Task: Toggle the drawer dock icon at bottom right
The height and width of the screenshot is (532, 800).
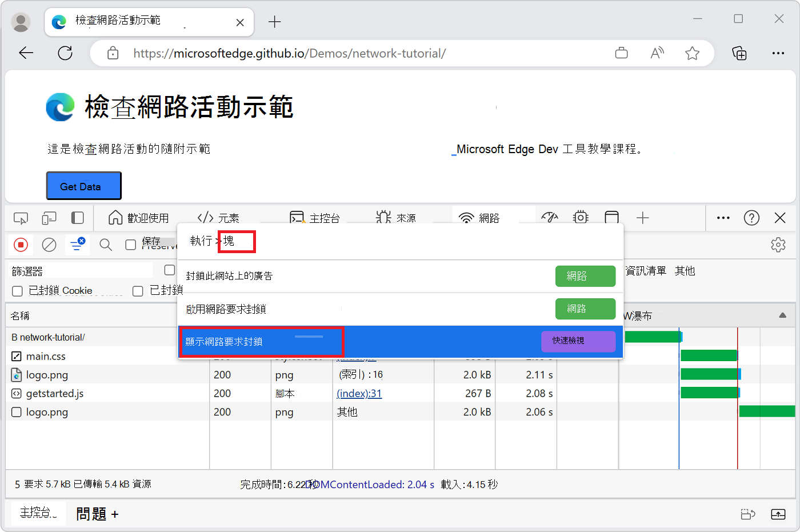Action: click(x=748, y=514)
